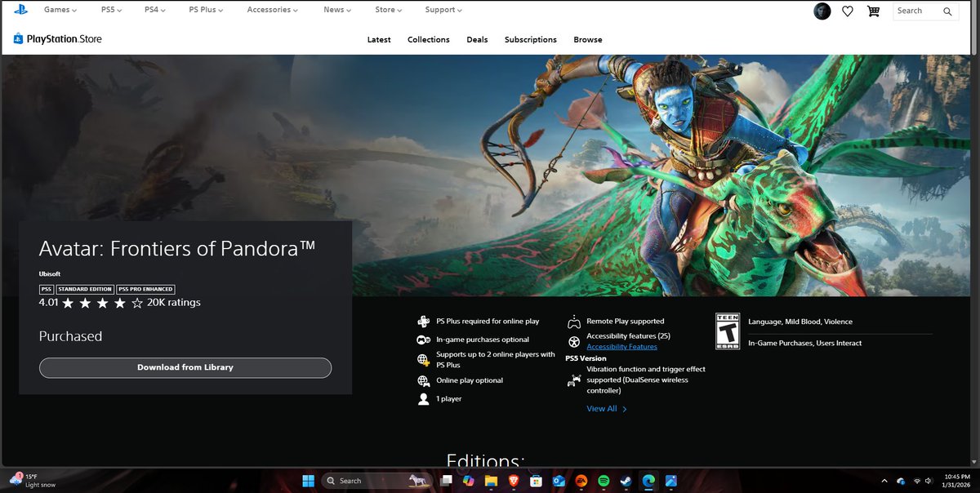
Task: Expand the Accessories dropdown menu
Action: tap(272, 10)
